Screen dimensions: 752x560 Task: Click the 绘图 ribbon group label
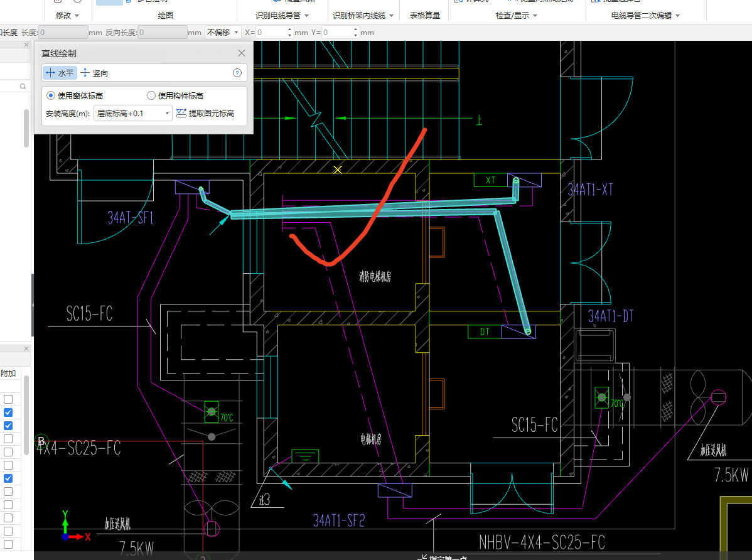(166, 15)
